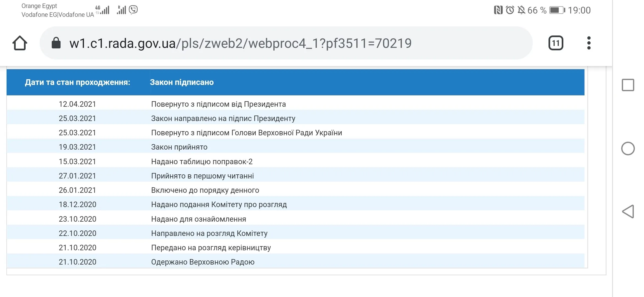Tap the NFC status icon

coord(498,10)
